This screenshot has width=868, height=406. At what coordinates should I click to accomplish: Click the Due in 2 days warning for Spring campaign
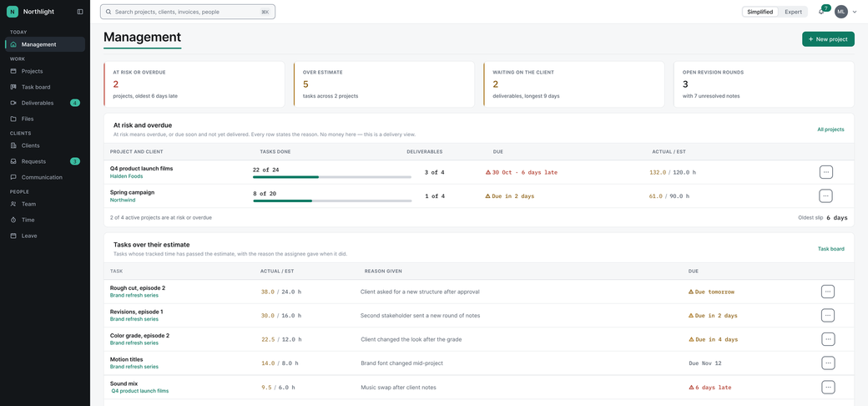(510, 196)
